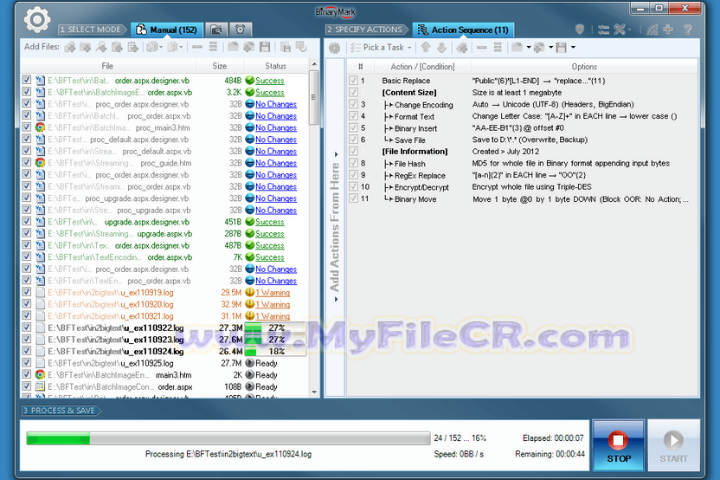The height and width of the screenshot is (480, 720).
Task: Click the wrench tools icon in header
Action: coord(619,30)
